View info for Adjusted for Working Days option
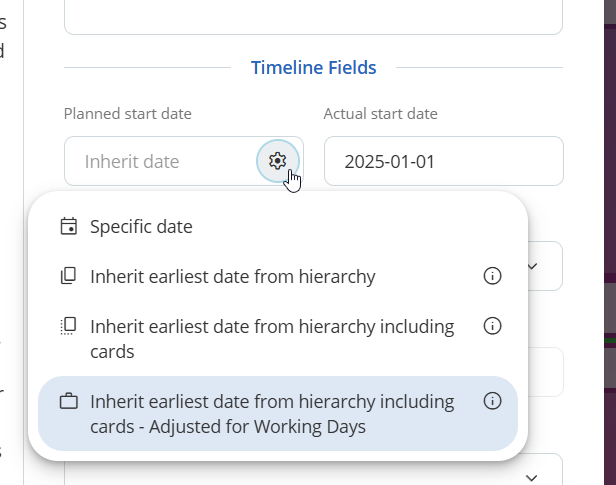This screenshot has height=485, width=616. click(492, 401)
